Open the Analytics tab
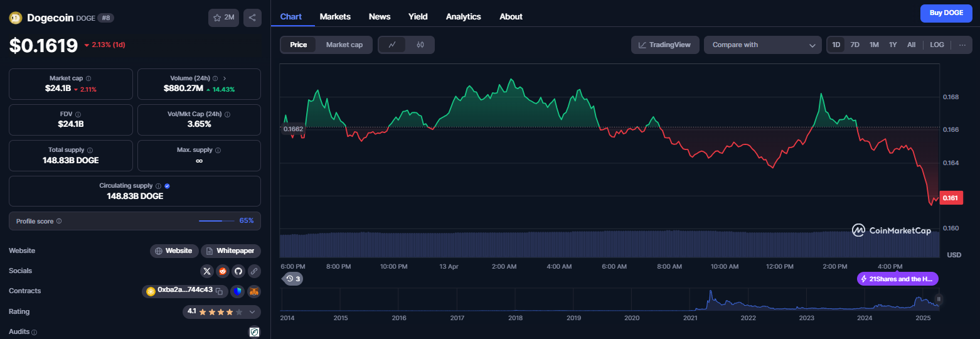 [464, 16]
